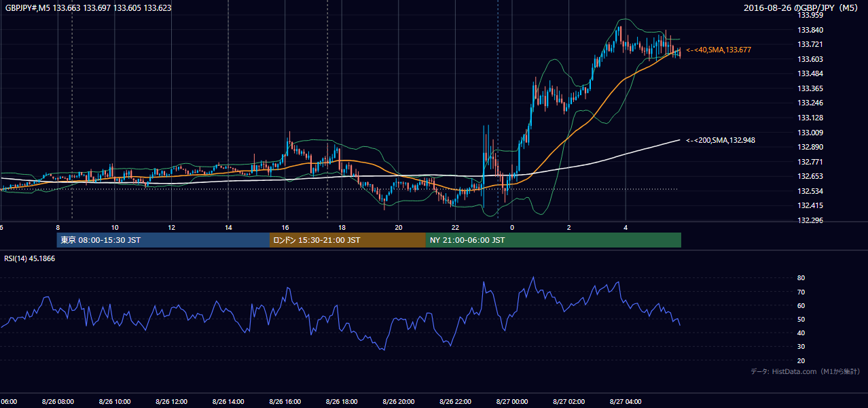Click the 8/27 02:00 date label at bottom

coord(569,402)
